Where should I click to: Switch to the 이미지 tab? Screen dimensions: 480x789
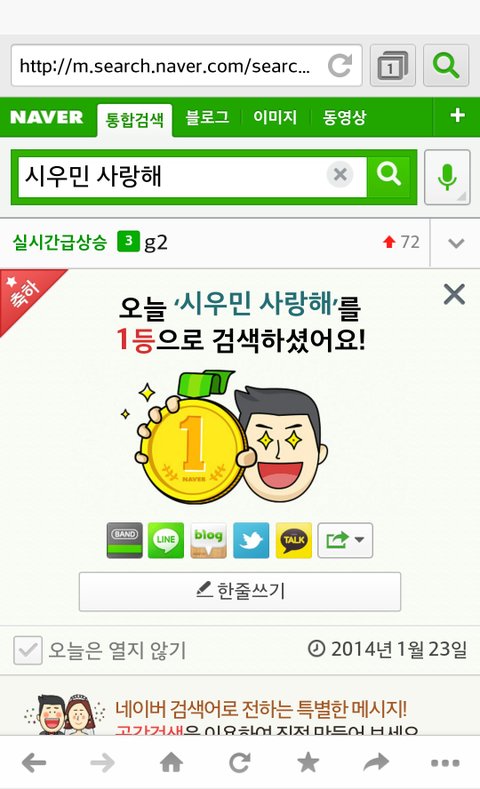pyautogui.click(x=275, y=117)
